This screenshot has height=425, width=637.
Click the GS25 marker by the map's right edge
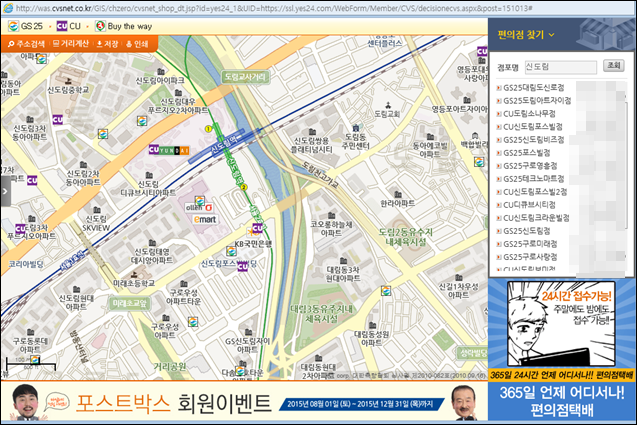pos(479,161)
